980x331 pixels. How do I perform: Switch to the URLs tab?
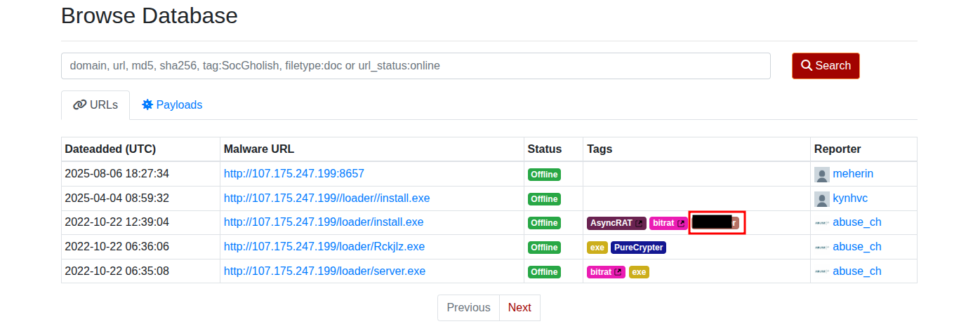click(x=95, y=105)
